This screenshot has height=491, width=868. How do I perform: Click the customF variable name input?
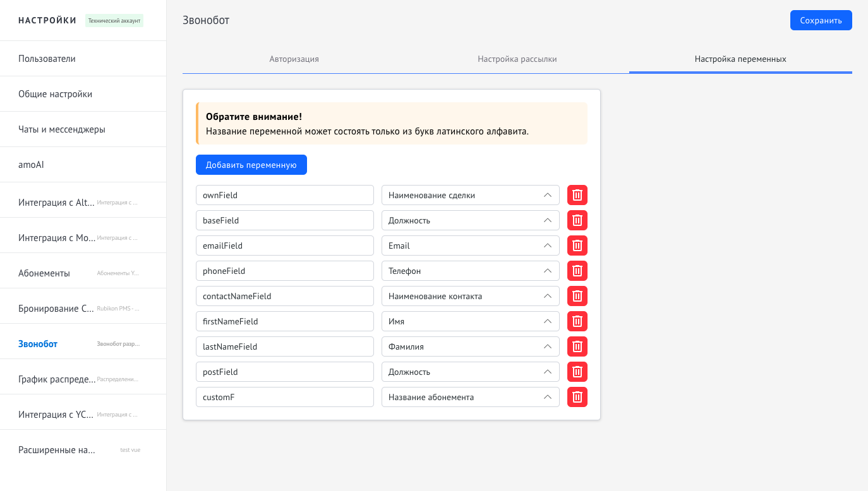pos(285,397)
